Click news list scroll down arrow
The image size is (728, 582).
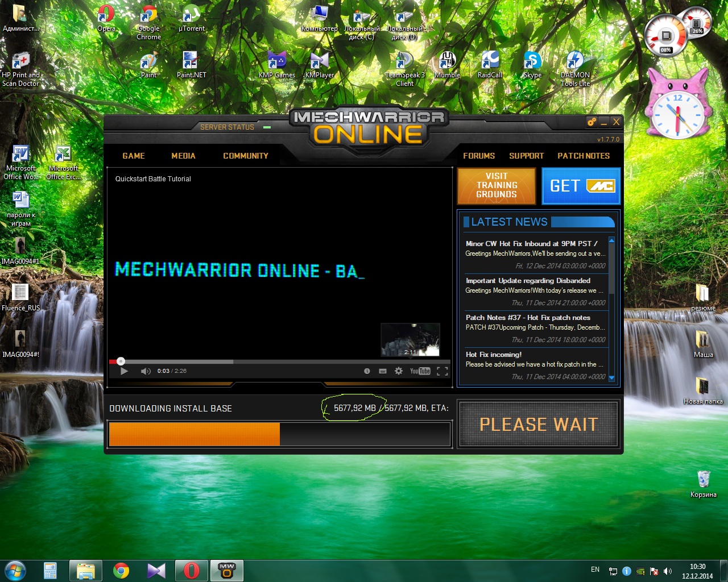pos(612,378)
